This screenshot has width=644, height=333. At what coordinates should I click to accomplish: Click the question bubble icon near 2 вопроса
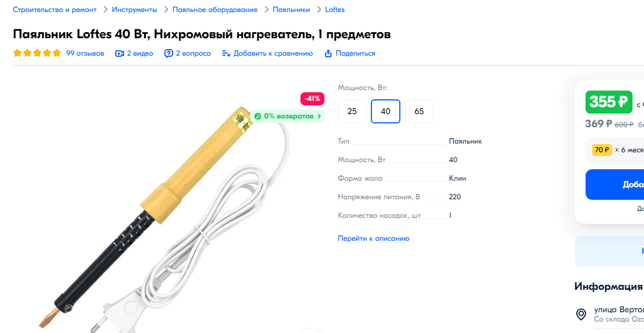point(168,53)
